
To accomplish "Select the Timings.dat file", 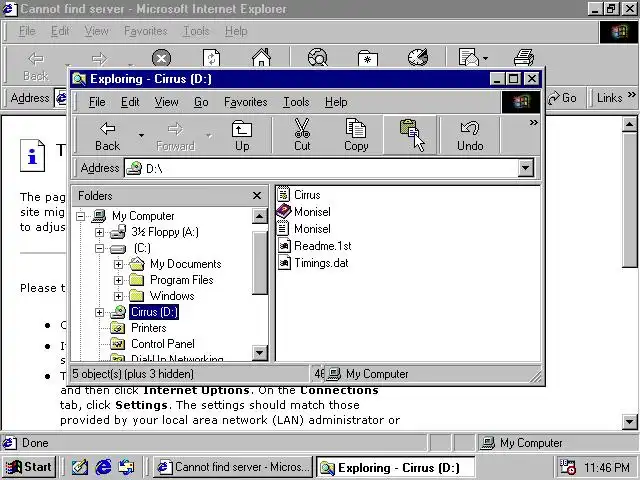I will click(x=321, y=263).
